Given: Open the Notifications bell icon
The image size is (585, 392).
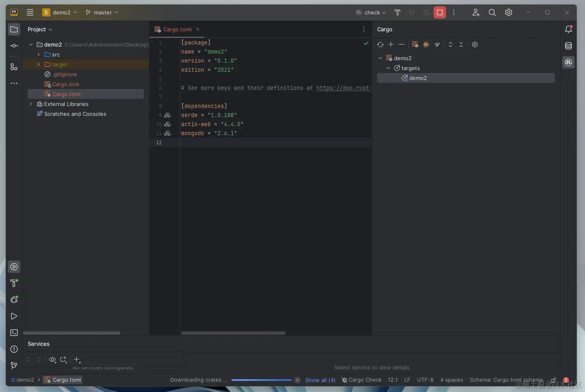Looking at the screenshot, I should [x=568, y=29].
